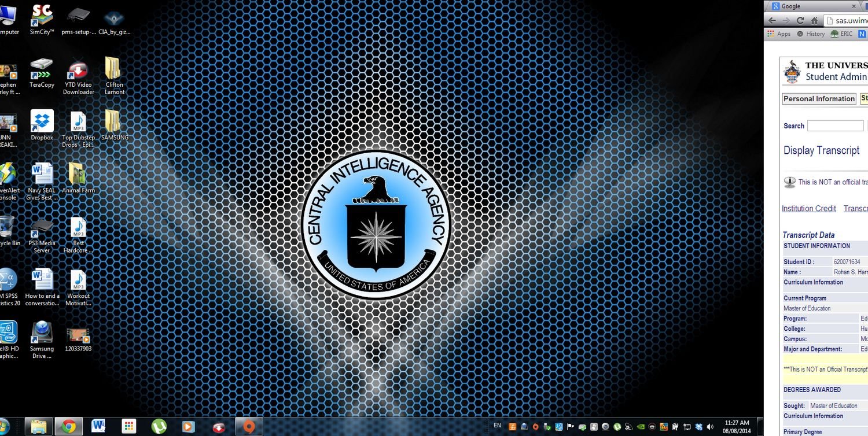This screenshot has width=868, height=436.
Task: Open Origin from the taskbar
Action: tap(249, 427)
